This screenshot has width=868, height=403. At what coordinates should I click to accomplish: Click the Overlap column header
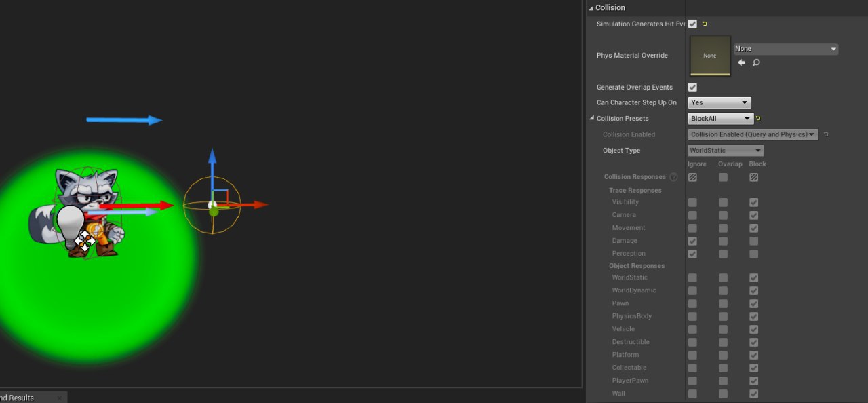click(x=730, y=164)
